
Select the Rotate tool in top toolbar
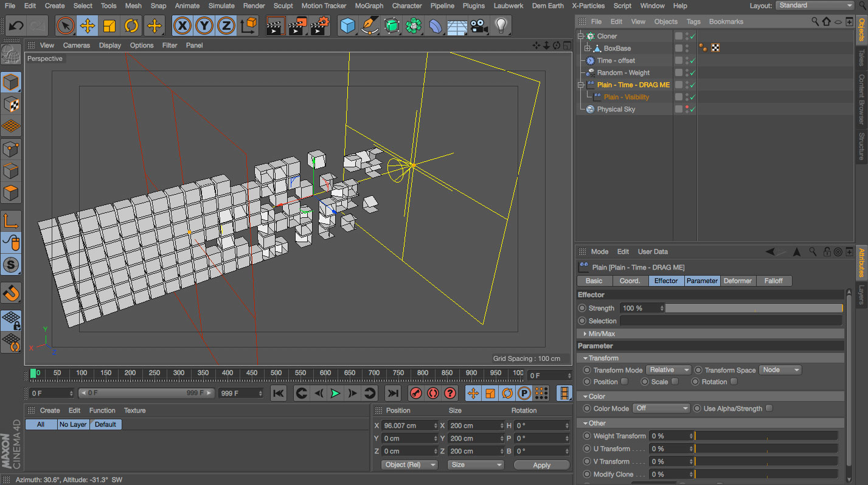point(131,26)
